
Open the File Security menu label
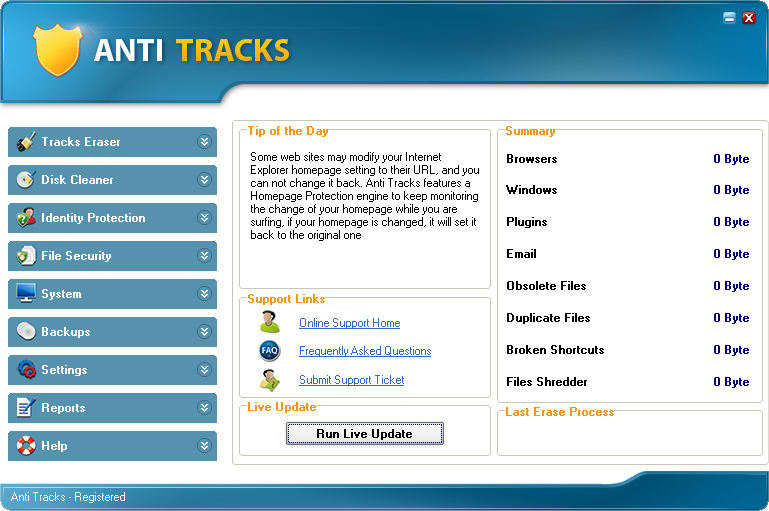77,256
